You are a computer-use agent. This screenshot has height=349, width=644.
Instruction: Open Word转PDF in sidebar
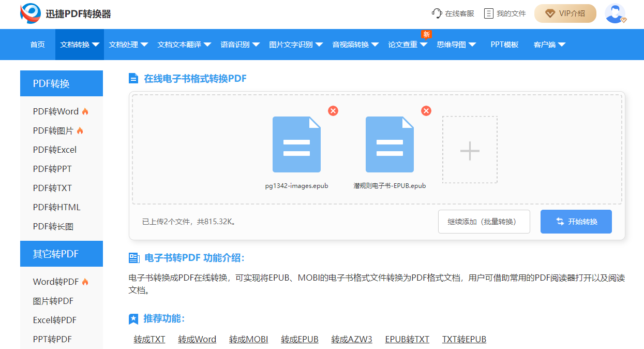click(56, 282)
